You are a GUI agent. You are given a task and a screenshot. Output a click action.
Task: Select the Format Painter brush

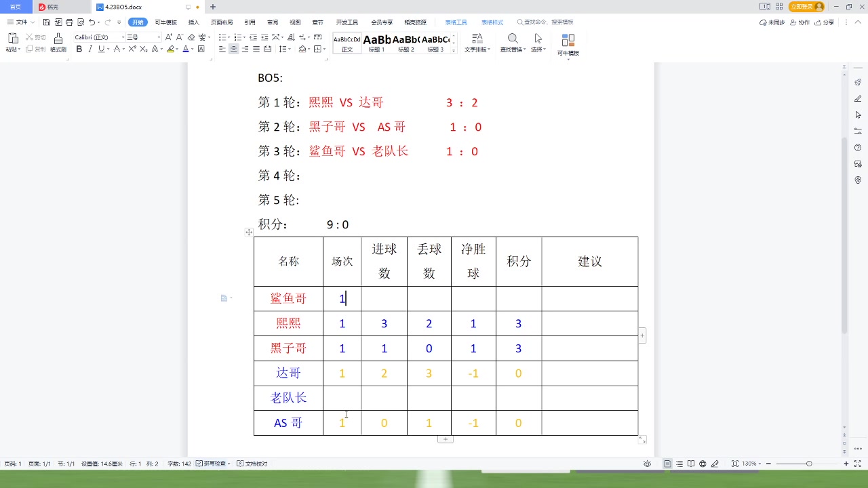point(58,39)
